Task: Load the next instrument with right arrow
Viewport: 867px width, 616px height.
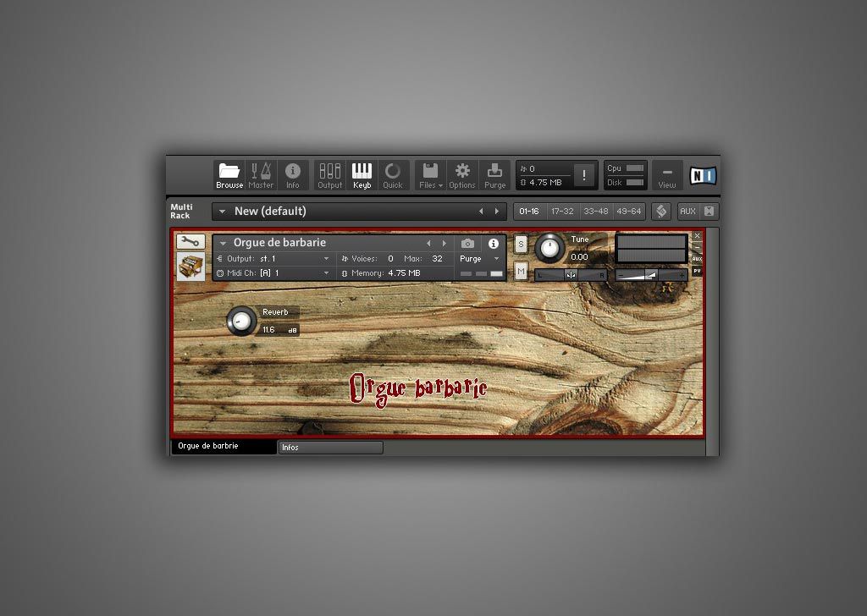Action: tap(444, 243)
